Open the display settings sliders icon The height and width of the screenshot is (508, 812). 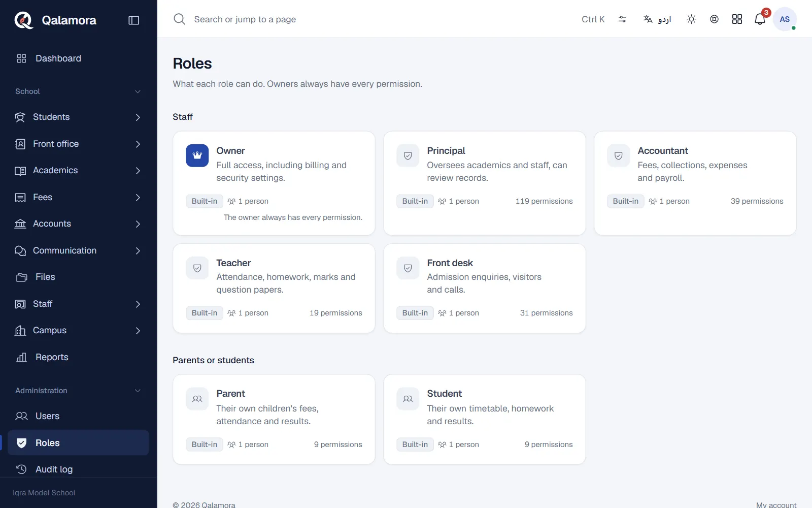pos(622,19)
